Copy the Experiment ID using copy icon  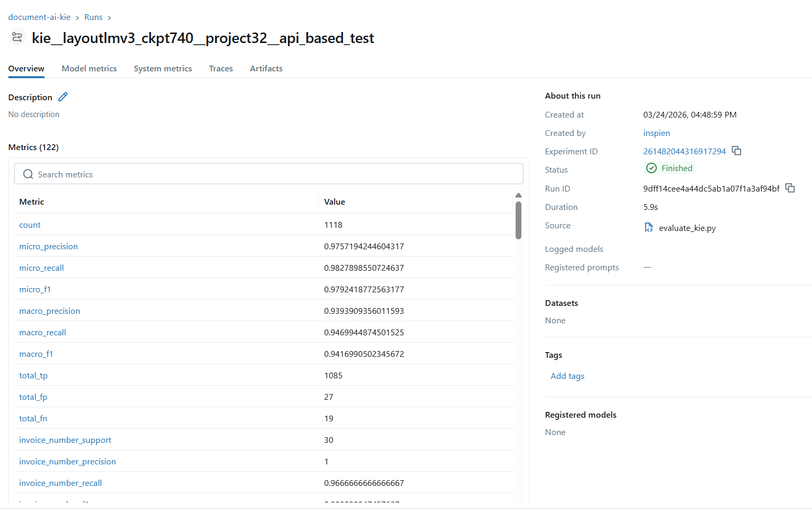(736, 151)
